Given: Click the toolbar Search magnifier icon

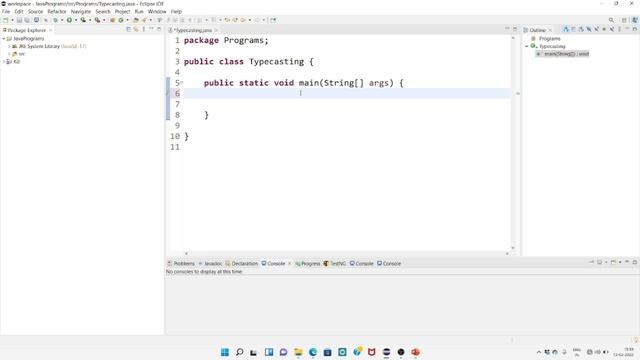Looking at the screenshot, I should 611,20.
